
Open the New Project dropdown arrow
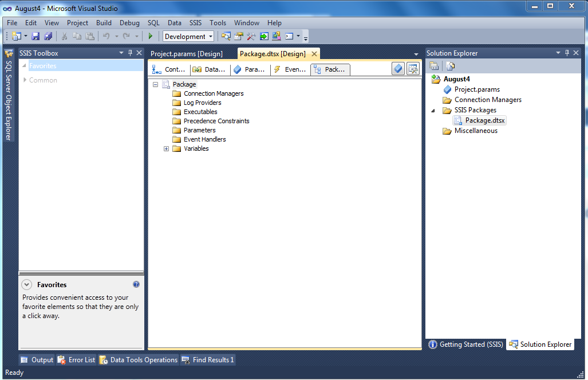point(26,37)
